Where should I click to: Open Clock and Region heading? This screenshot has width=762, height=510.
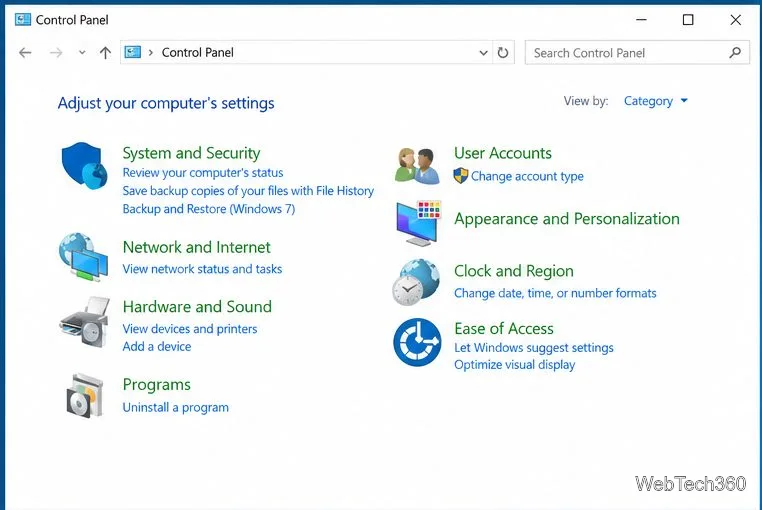[x=514, y=271]
